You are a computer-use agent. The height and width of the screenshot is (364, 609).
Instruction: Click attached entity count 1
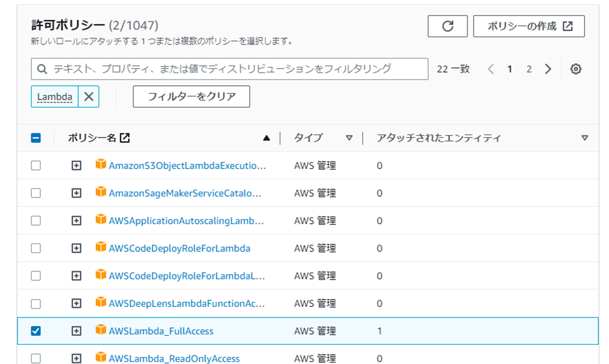379,331
